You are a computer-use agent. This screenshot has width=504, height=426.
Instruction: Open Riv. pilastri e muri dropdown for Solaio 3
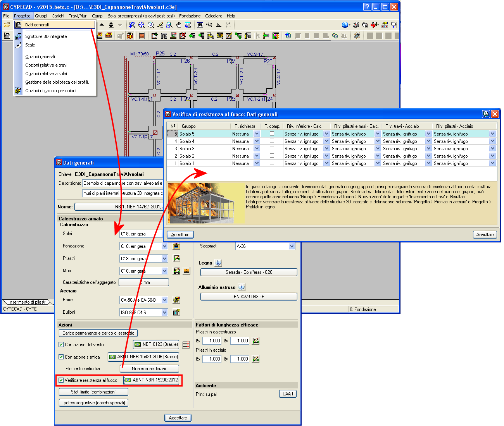tap(378, 148)
